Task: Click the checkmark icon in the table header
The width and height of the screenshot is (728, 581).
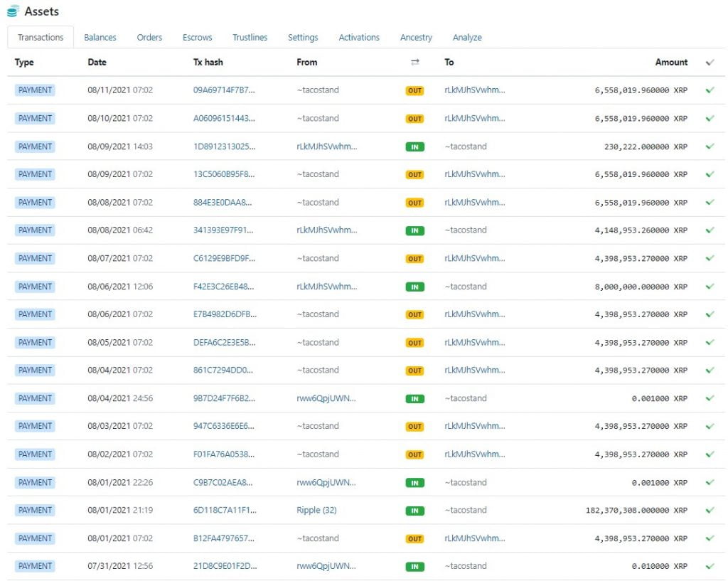Action: tap(710, 62)
